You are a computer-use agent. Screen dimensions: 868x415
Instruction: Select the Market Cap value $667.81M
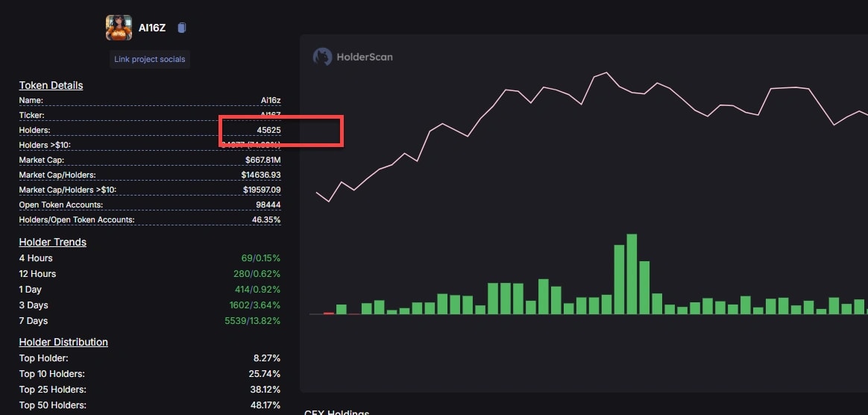[x=263, y=160]
